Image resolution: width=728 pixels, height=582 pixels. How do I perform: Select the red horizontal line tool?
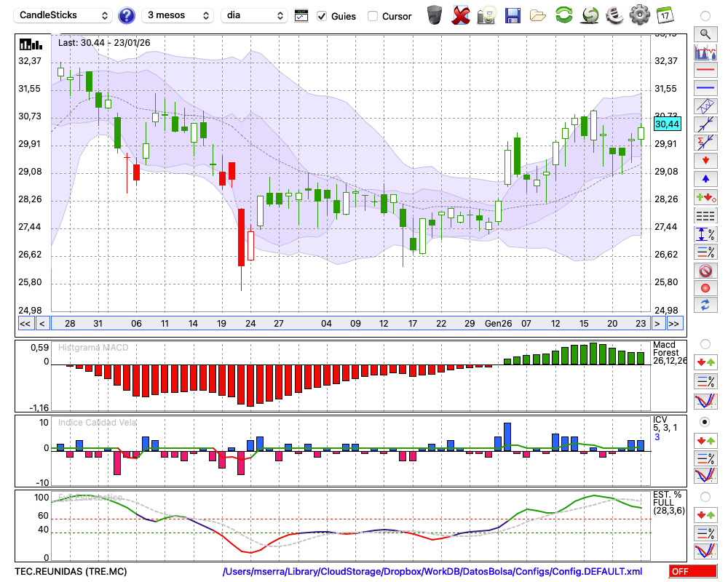pyautogui.click(x=705, y=71)
